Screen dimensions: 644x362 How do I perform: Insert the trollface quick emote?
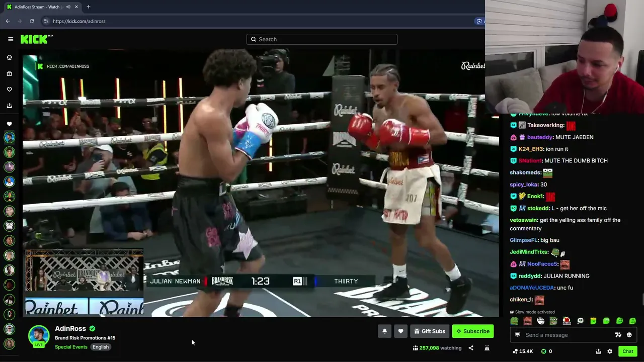click(x=541, y=321)
